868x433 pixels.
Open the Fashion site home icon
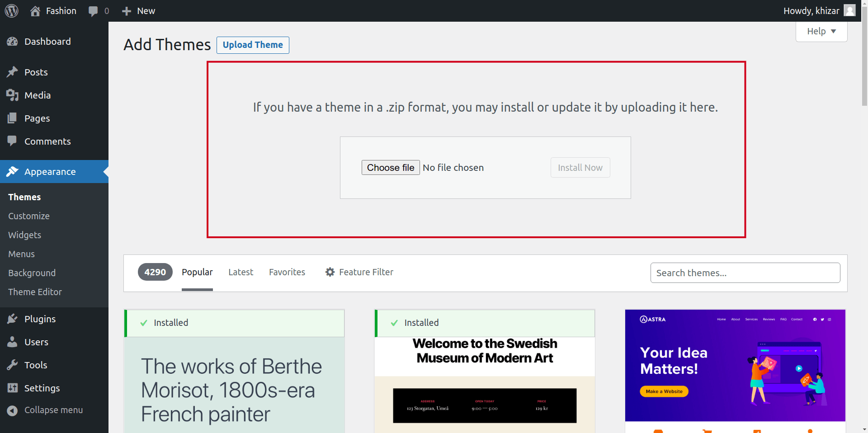tap(35, 11)
